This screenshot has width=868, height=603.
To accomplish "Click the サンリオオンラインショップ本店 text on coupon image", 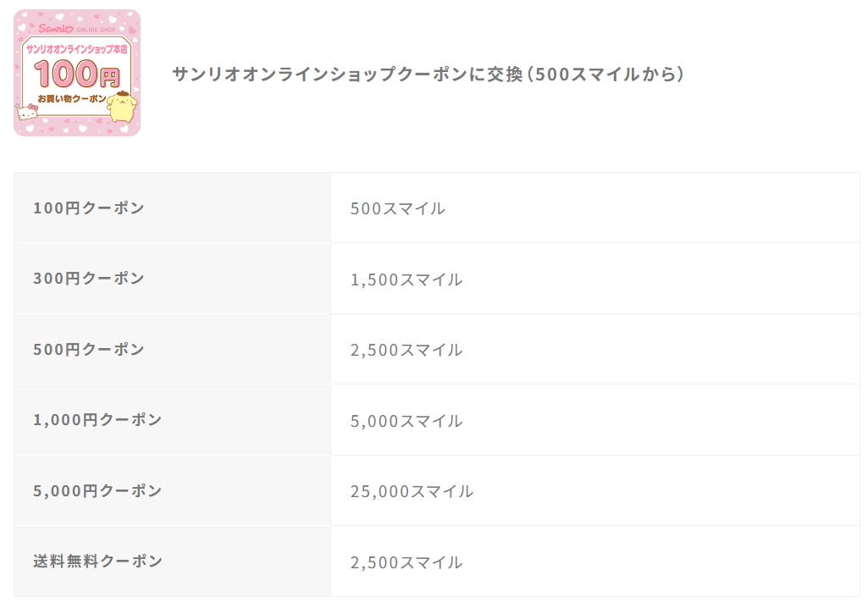I will tap(77, 49).
